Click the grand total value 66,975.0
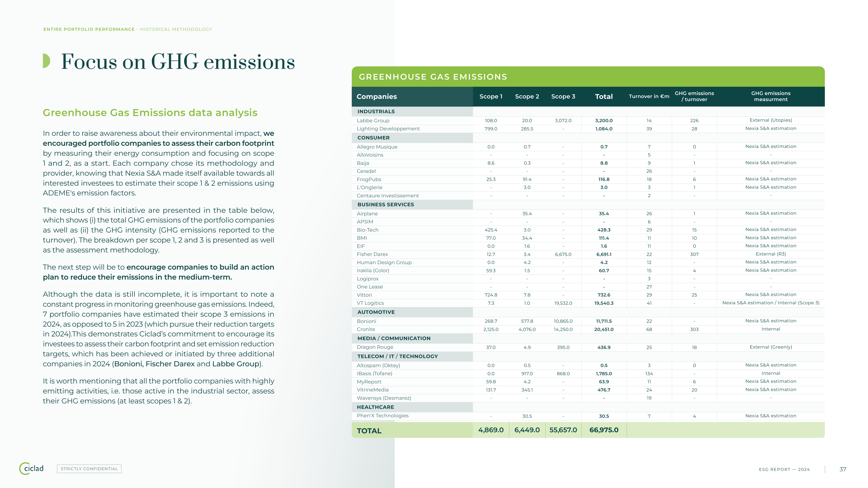This screenshot has width=868, height=488. [x=604, y=430]
